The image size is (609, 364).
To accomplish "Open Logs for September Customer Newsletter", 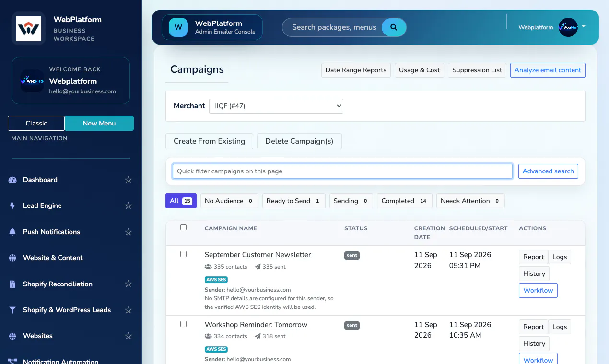I will point(560,257).
